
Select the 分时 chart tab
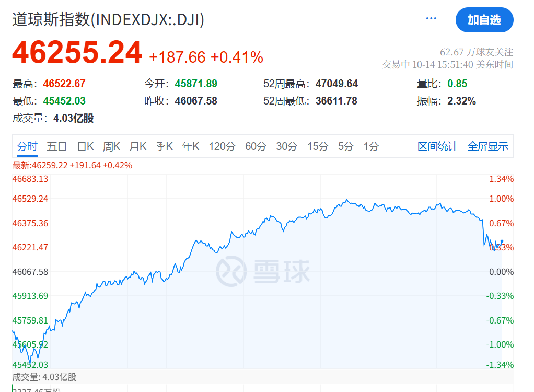[27, 146]
